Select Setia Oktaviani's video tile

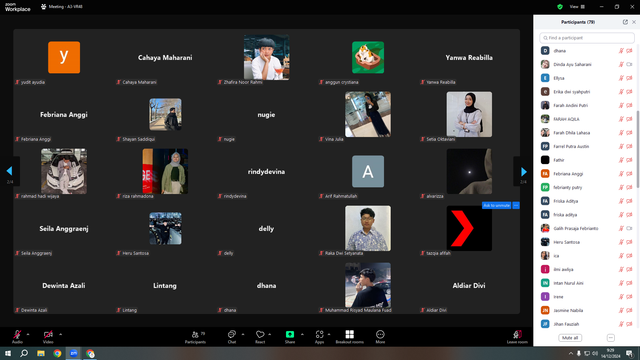[x=469, y=114]
